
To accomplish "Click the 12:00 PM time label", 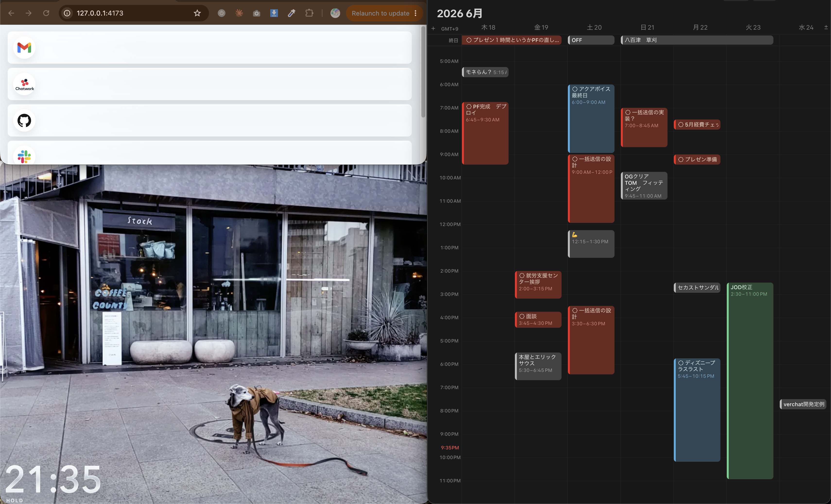I will pos(450,224).
